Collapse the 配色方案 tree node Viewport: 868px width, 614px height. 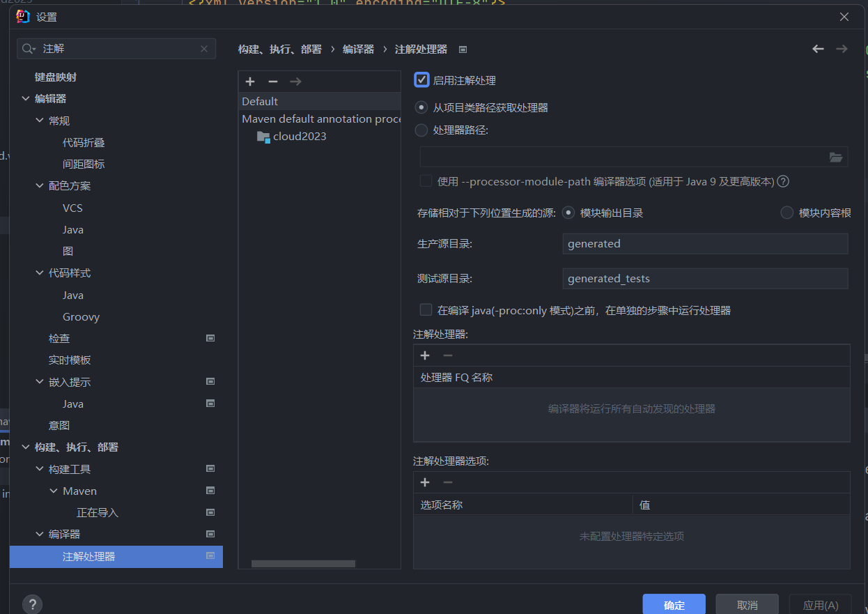tap(40, 186)
